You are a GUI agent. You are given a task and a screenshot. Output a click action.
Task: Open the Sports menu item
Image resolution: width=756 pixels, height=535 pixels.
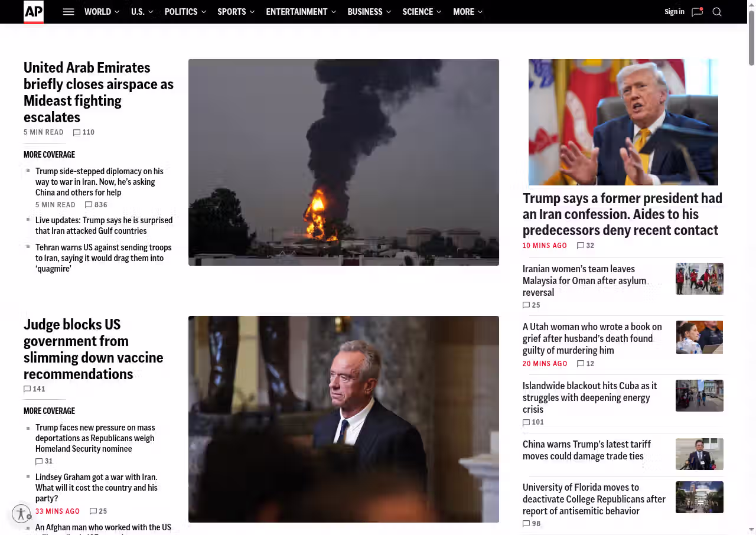[x=232, y=12]
